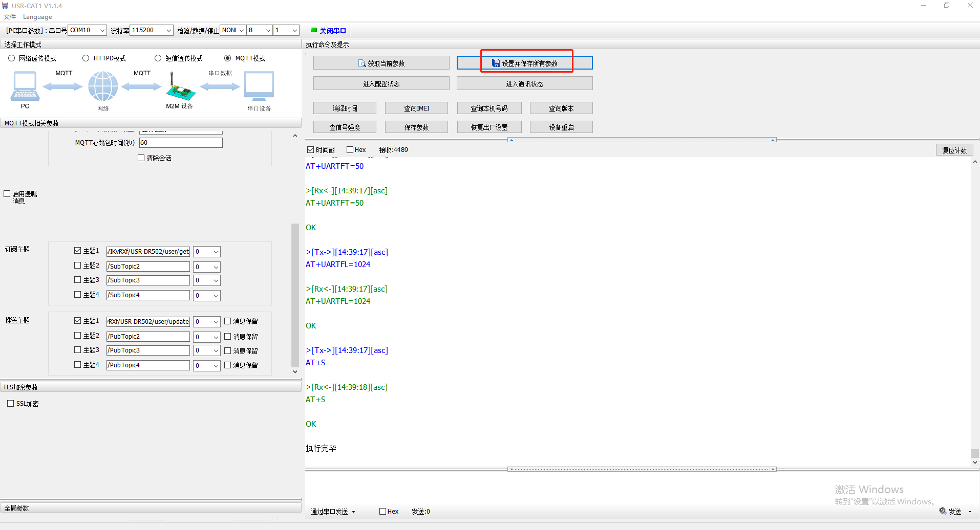Click the PC laptop icon in diagram
Screen dimensions: 980x530
click(25, 86)
